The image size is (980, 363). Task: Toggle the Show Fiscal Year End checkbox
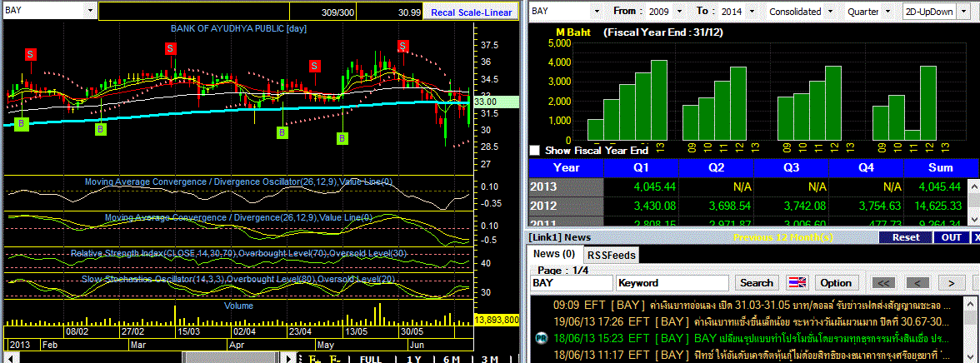point(535,151)
